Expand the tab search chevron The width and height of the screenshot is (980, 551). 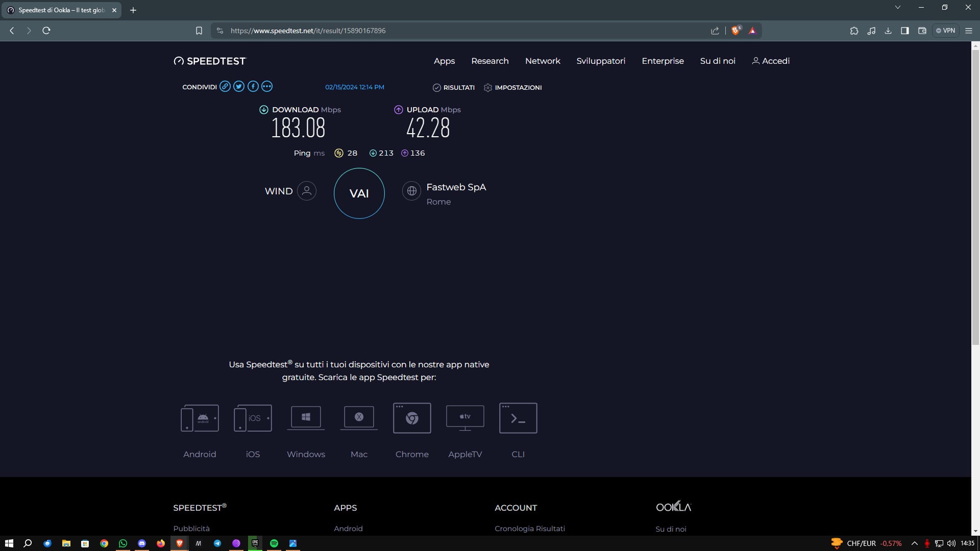897,8
